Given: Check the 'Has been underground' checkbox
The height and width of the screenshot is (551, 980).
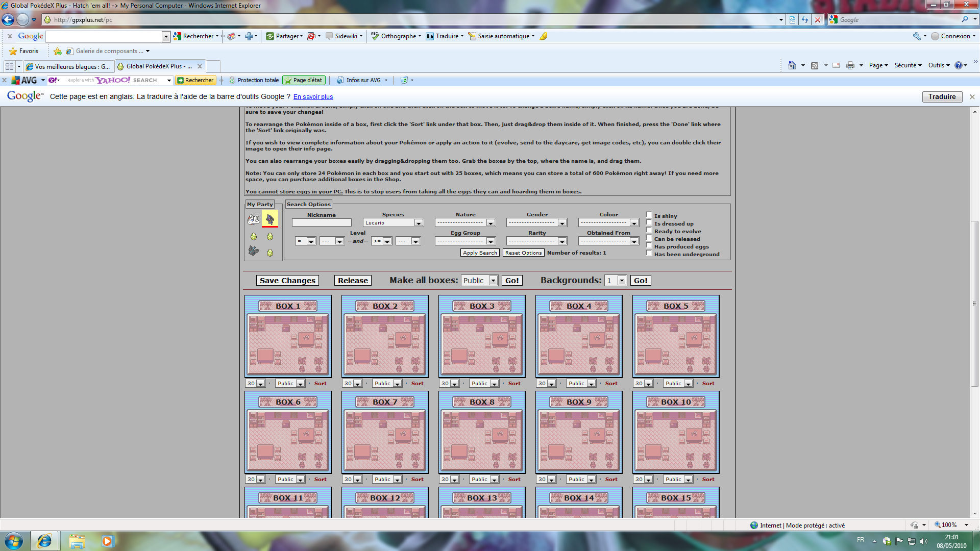Looking at the screenshot, I should click(x=649, y=254).
